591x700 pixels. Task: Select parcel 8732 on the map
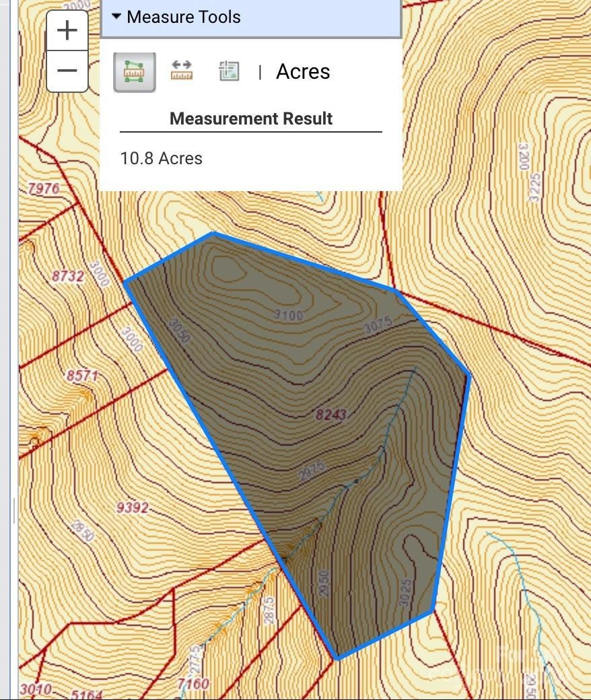68,276
